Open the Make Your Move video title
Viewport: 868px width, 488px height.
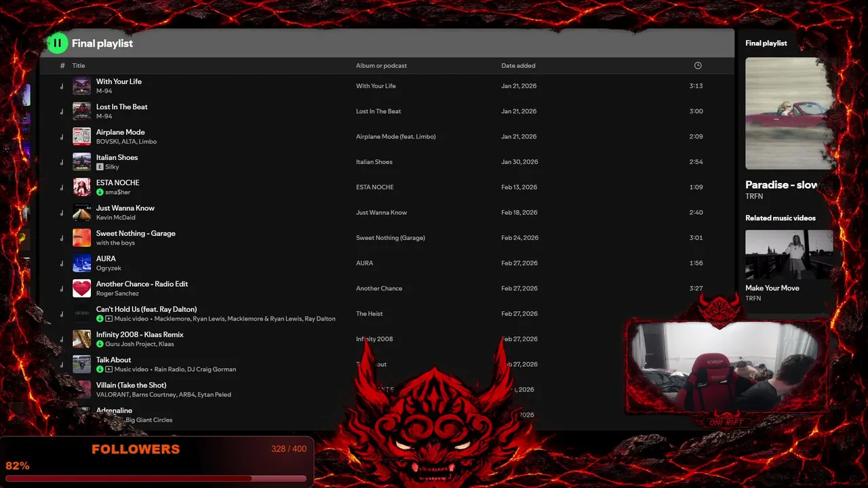click(x=772, y=288)
